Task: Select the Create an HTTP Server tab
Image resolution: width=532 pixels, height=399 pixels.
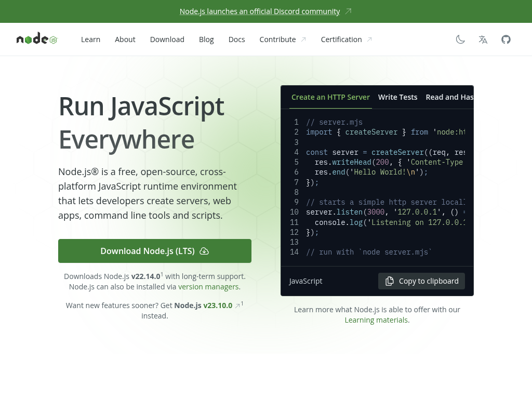Action: click(x=330, y=97)
